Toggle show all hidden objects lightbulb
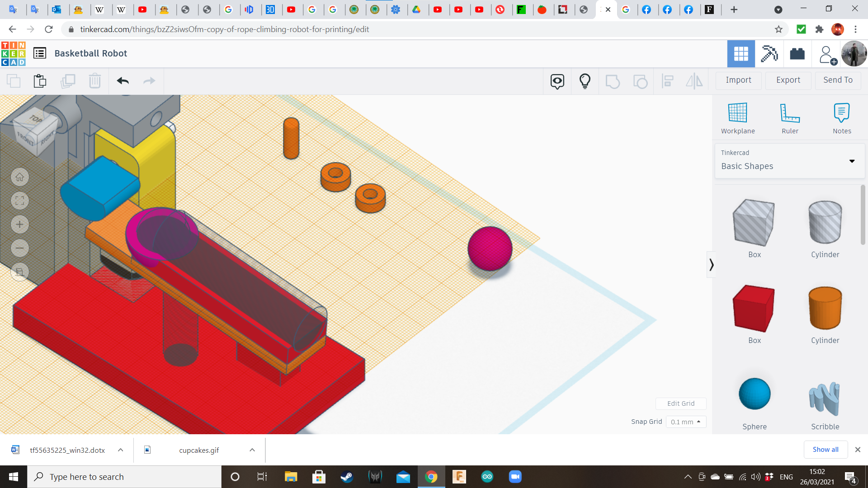Image resolution: width=868 pixels, height=488 pixels. click(x=585, y=81)
